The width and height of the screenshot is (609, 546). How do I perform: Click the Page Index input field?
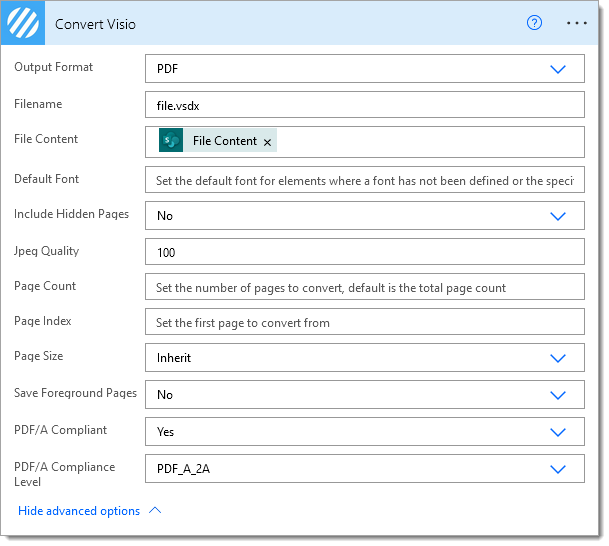[365, 322]
